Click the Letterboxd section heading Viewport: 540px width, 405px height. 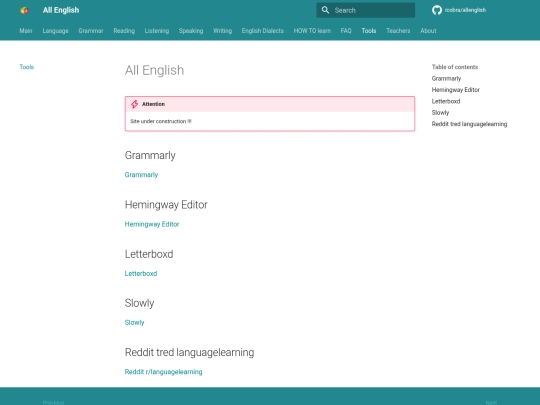149,254
